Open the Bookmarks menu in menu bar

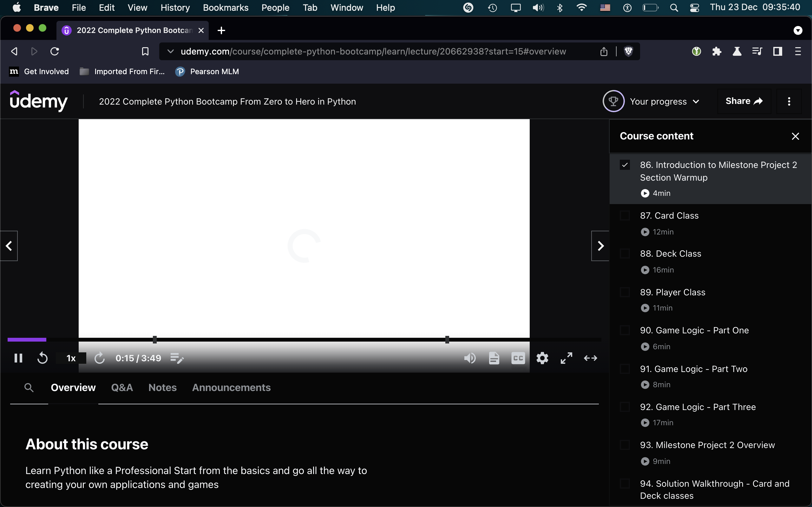[x=225, y=7]
